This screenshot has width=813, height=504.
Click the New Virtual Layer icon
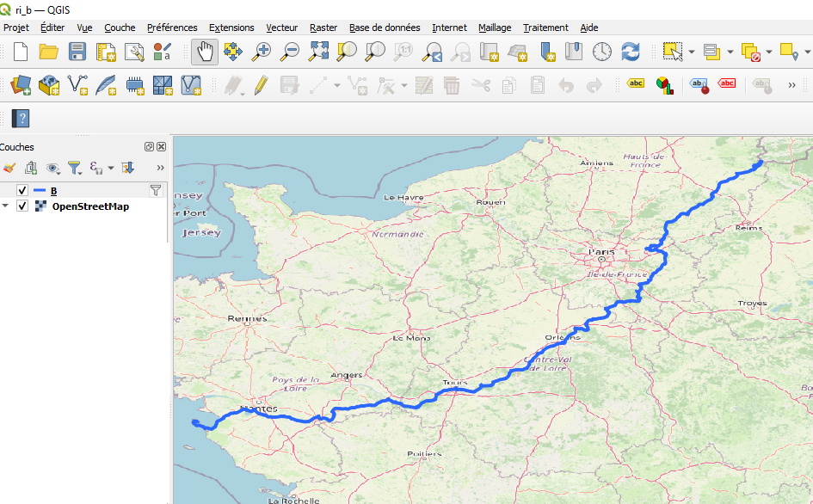pyautogui.click(x=193, y=86)
